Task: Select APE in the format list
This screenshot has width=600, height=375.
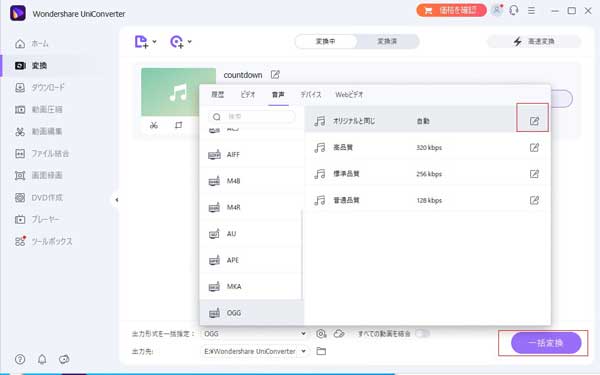Action: pyautogui.click(x=251, y=260)
